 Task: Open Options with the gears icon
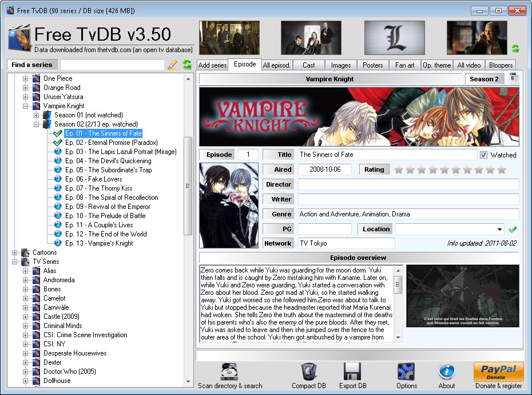pos(406,371)
